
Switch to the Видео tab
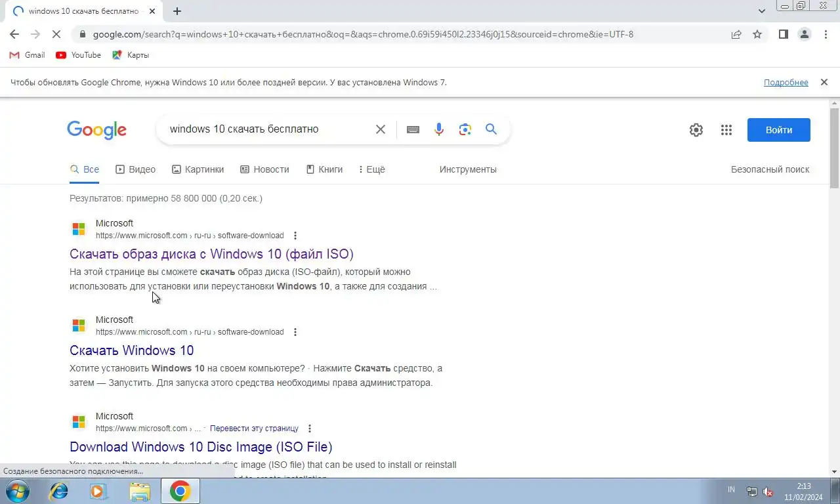tap(136, 169)
